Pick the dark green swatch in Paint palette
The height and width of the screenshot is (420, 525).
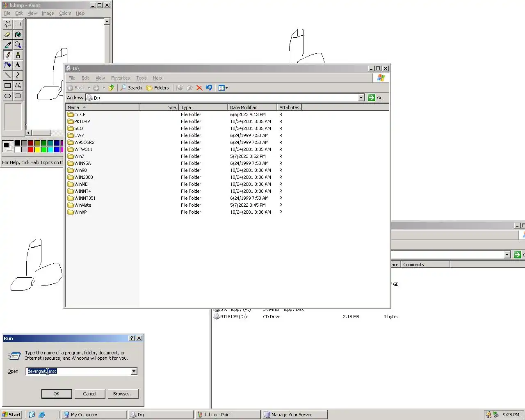[x=43, y=143]
